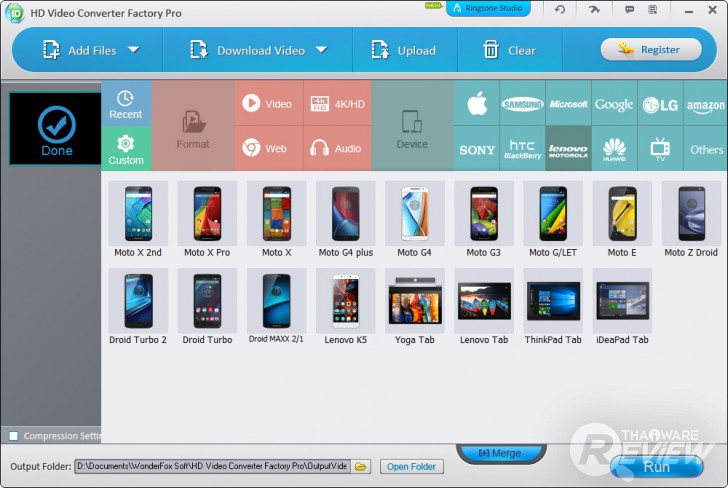This screenshot has width=728, height=488.
Task: Open the Google devices tile
Action: 614,103
